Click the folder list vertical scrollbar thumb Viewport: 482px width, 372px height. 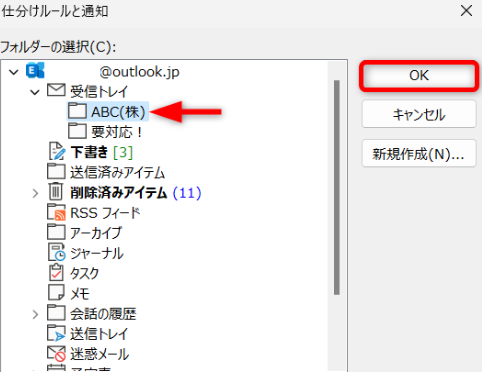tap(337, 187)
